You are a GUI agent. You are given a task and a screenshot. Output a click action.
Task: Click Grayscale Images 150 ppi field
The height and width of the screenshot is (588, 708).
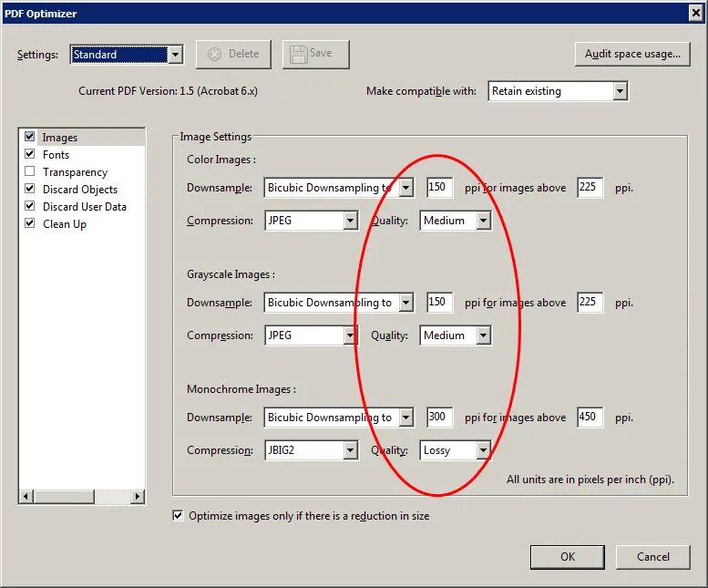pos(439,302)
